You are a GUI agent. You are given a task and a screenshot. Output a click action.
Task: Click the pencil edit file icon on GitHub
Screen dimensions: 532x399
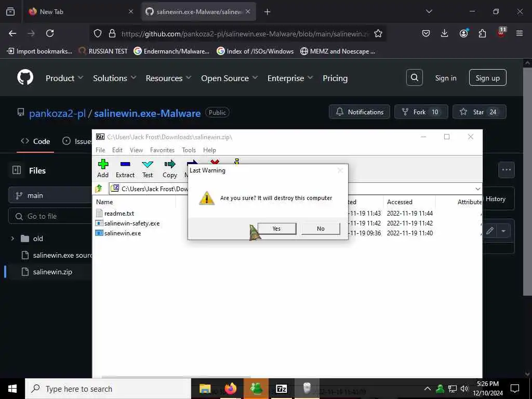489,231
